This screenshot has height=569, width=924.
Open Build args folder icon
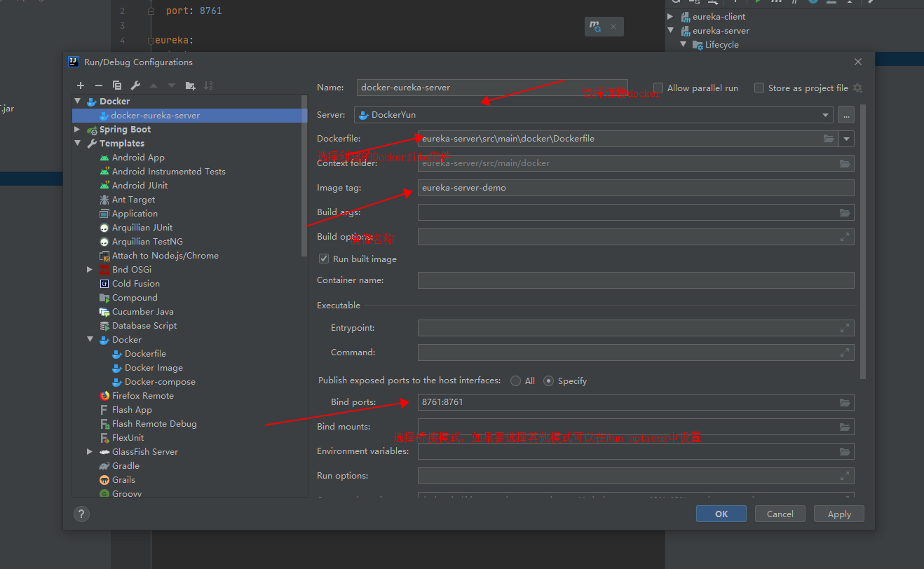pos(845,212)
